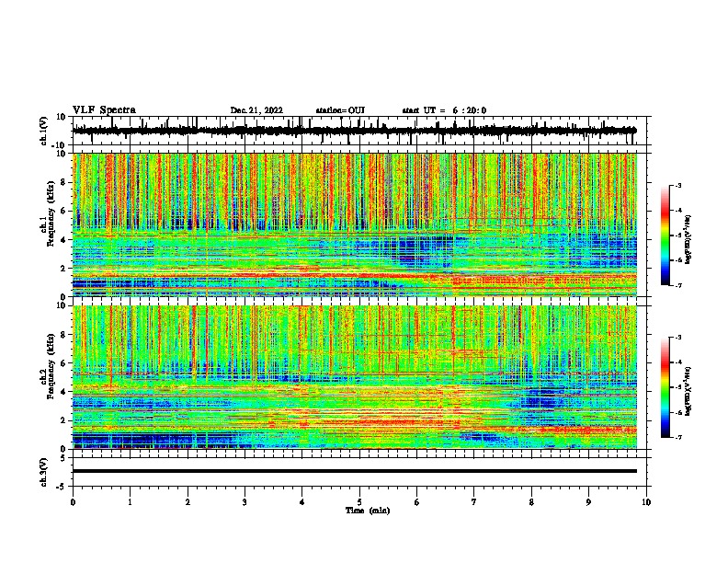Click the Time (min) axis label
The image size is (728, 563).
pos(368,511)
